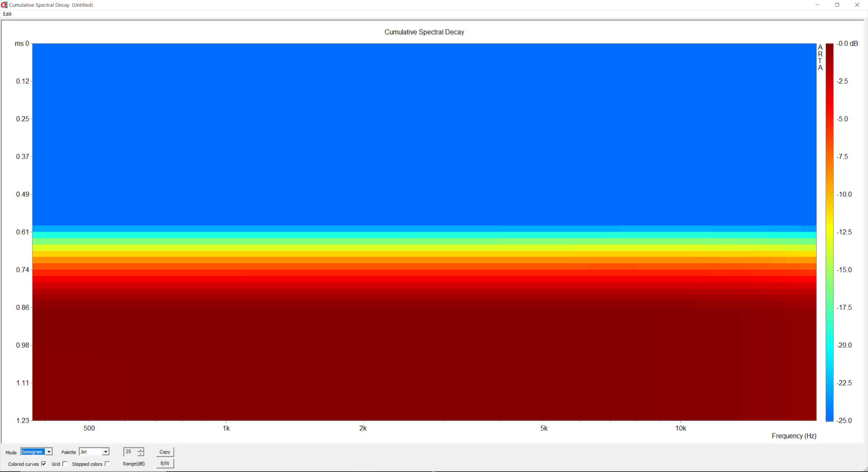Click the B/W button
The height and width of the screenshot is (472, 868).
click(x=165, y=463)
